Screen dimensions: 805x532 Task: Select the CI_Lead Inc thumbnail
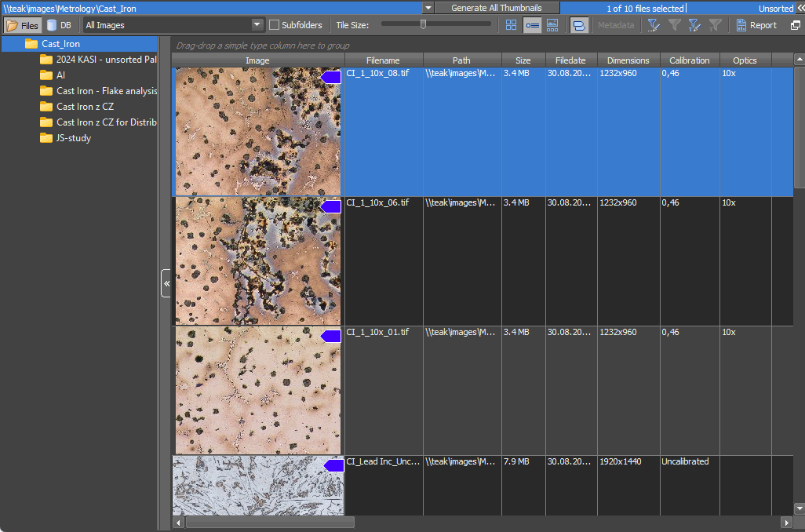coord(257,486)
